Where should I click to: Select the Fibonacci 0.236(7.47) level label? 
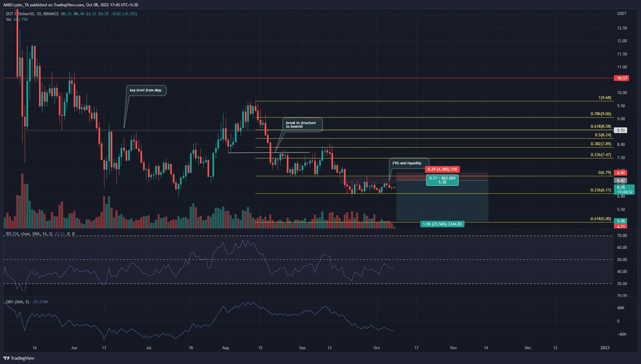tap(601, 155)
